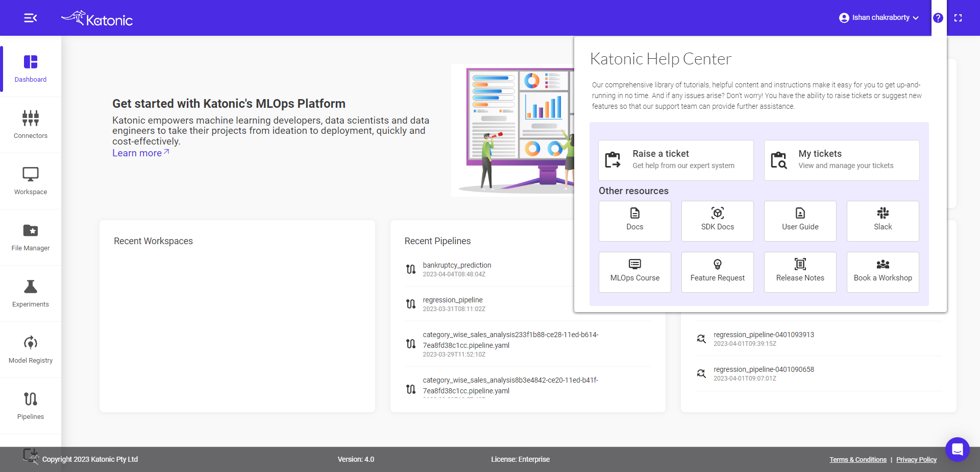Open the chat widget bubble
Screen dimensions: 980x472
957,450
